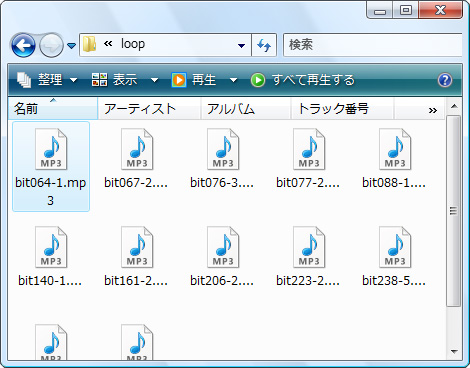Select the bit238-5 MP3 file icon
The image size is (470, 368).
[x=395, y=247]
